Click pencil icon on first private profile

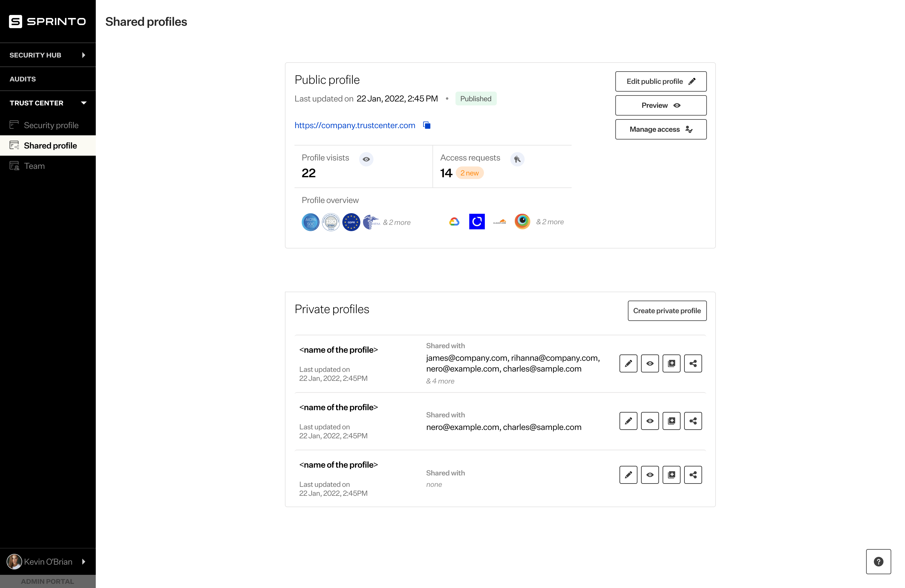(x=628, y=363)
